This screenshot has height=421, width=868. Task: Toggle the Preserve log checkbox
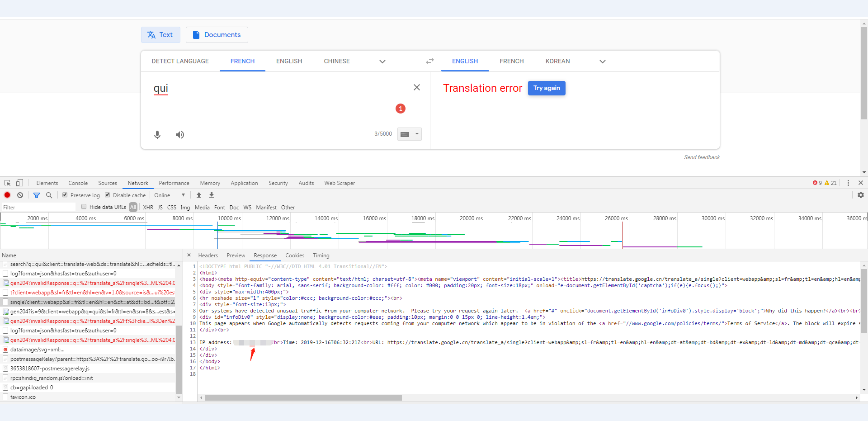[x=65, y=195]
